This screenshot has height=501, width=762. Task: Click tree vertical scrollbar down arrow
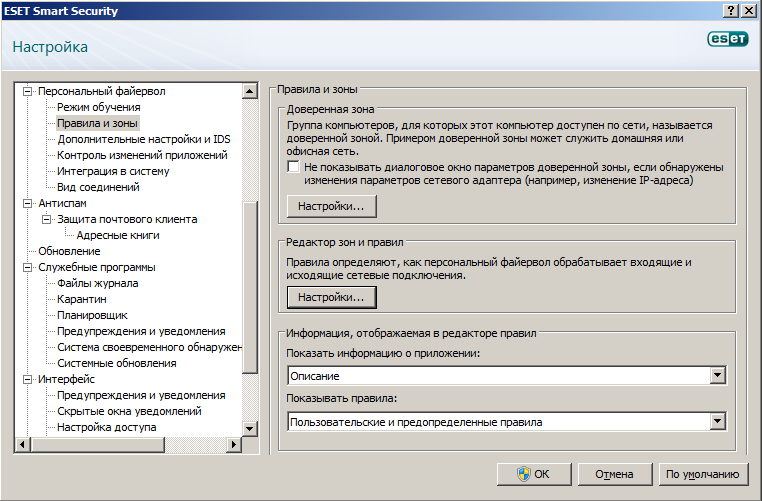250,429
